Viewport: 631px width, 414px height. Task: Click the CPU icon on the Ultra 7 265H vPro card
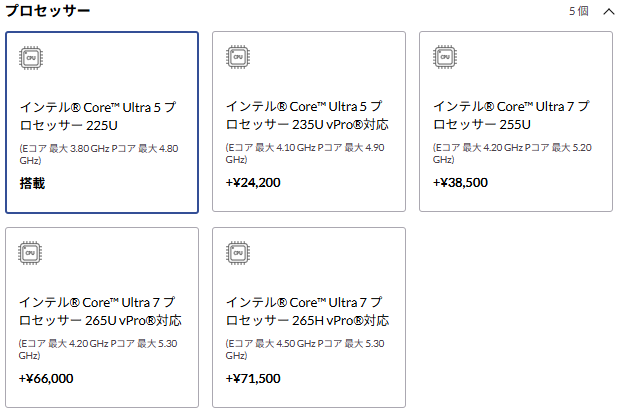tap(238, 253)
